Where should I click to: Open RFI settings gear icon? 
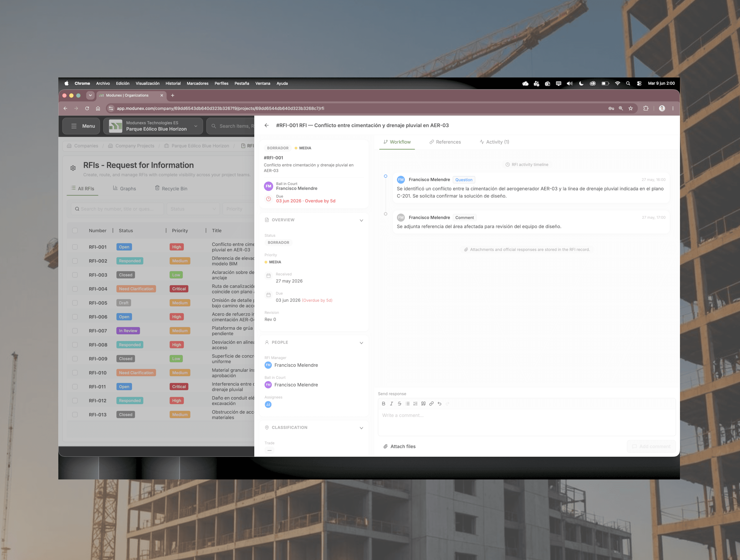[x=73, y=168]
